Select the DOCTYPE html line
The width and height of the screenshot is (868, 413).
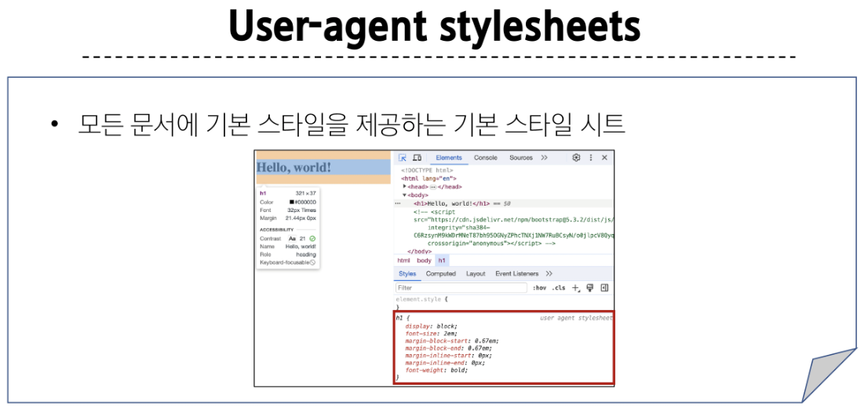tap(427, 170)
